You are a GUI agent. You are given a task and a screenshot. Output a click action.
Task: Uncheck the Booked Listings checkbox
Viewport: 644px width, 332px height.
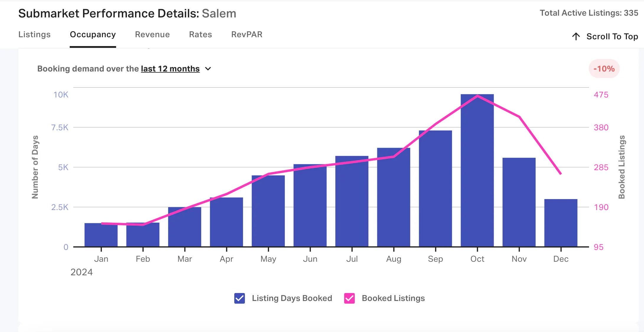click(x=349, y=298)
